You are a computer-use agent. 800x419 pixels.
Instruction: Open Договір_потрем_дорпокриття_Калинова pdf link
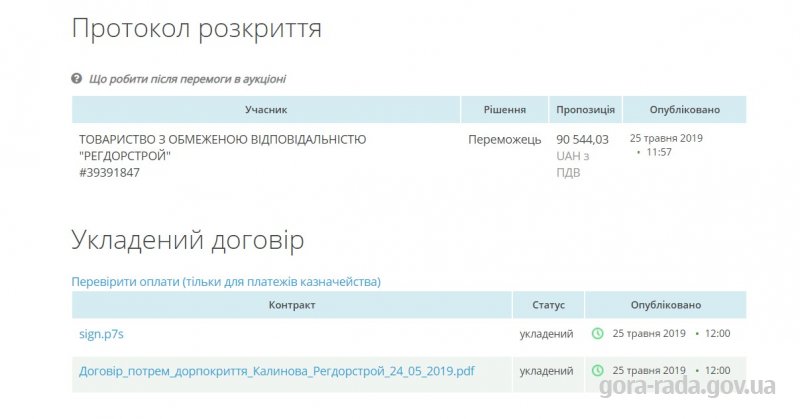pos(277,371)
